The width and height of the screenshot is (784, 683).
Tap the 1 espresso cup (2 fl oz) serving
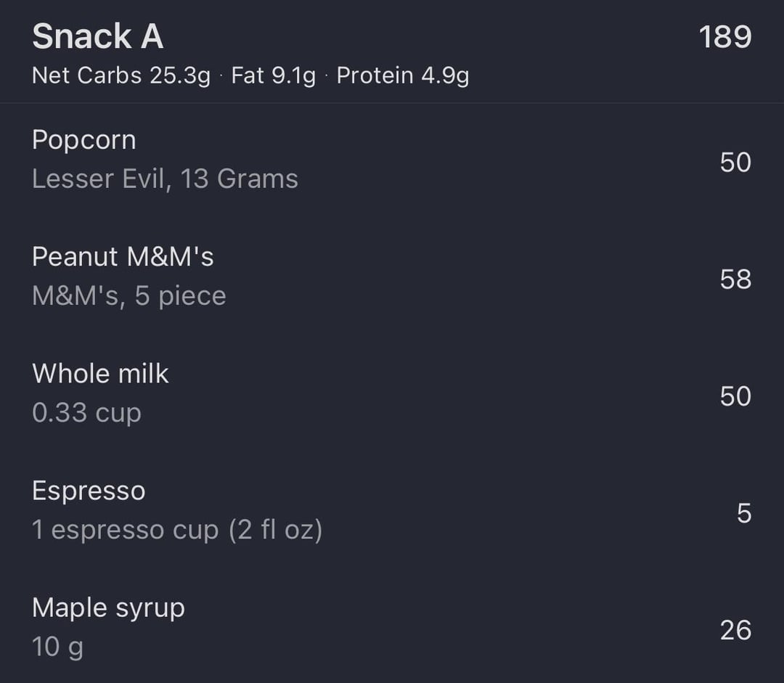[x=177, y=530]
